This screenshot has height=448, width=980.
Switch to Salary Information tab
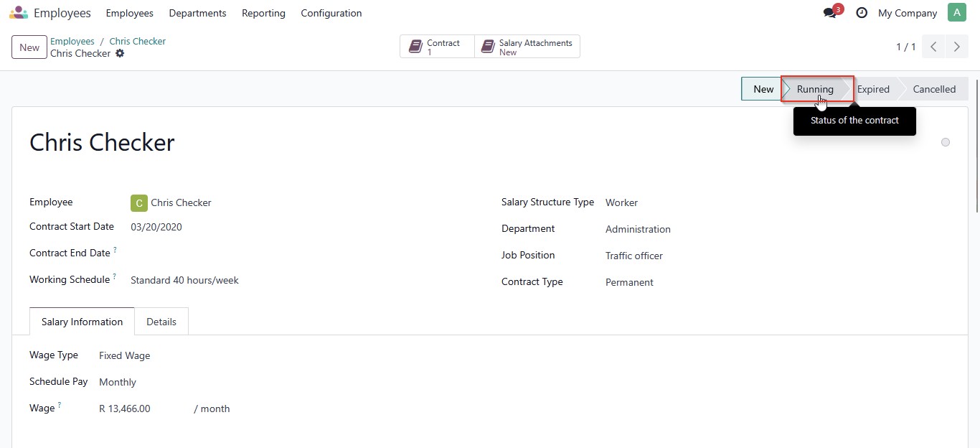82,322
